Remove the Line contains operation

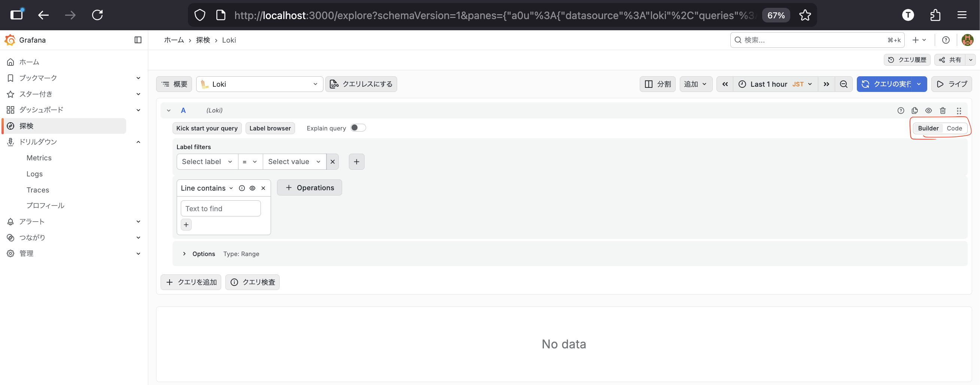pos(263,188)
